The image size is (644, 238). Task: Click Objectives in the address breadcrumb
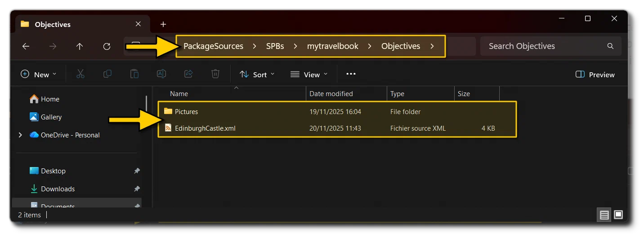[x=401, y=46]
